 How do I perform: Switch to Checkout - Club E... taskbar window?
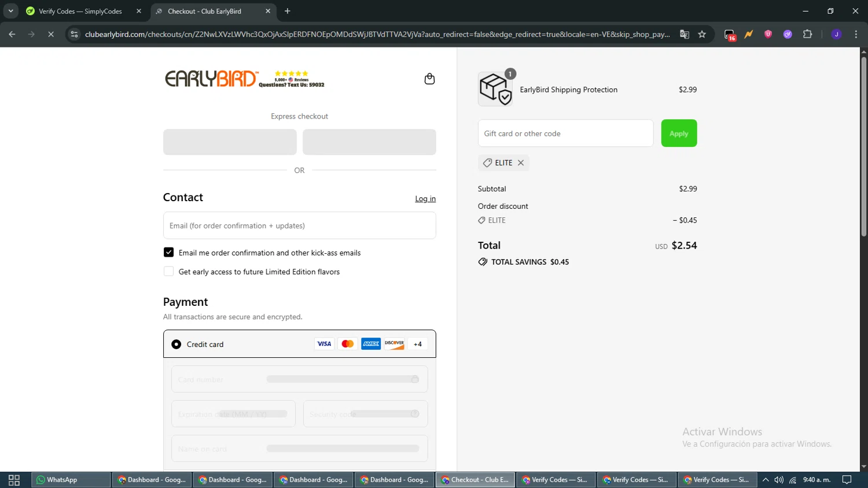tap(475, 480)
